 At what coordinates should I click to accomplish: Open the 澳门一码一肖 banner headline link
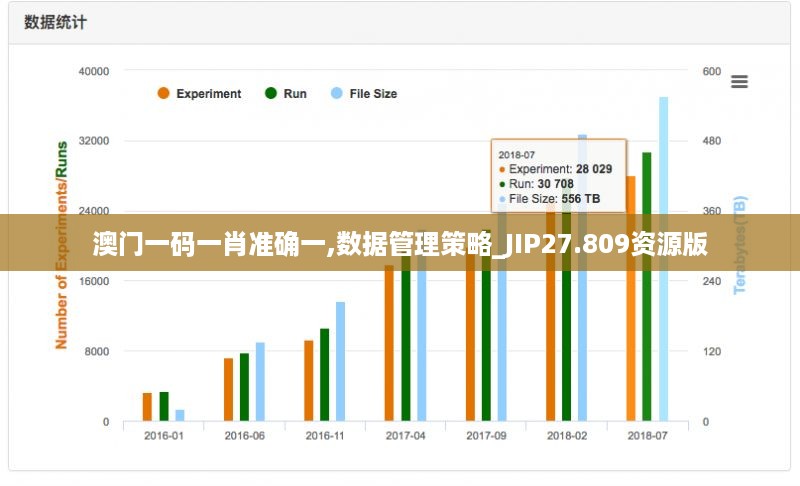(x=400, y=243)
